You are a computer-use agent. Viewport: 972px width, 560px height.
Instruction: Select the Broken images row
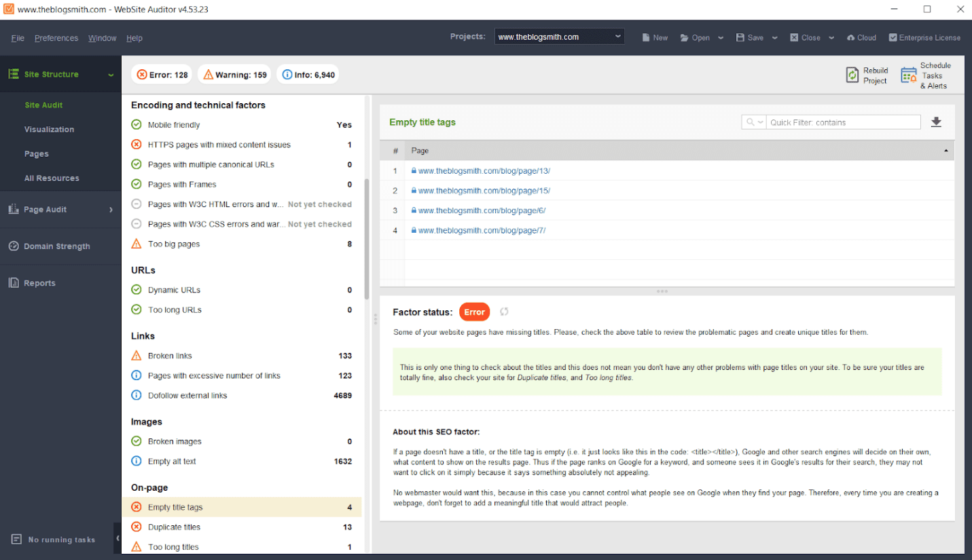tap(242, 441)
